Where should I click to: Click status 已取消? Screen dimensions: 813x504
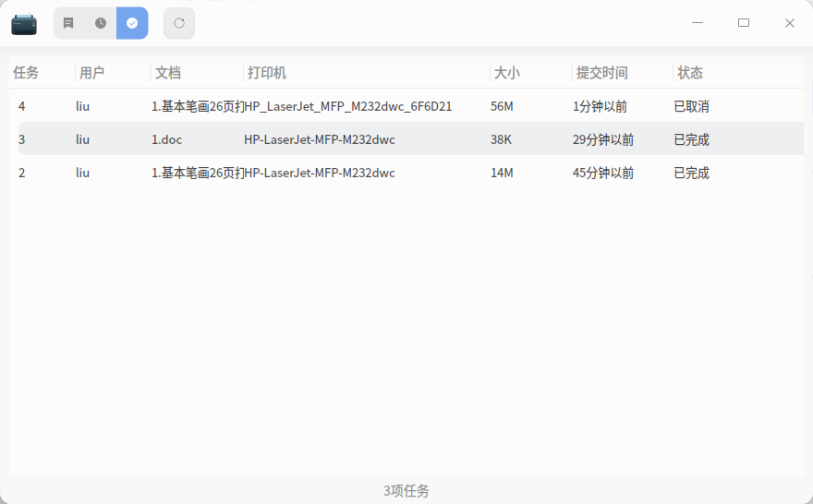coord(691,107)
